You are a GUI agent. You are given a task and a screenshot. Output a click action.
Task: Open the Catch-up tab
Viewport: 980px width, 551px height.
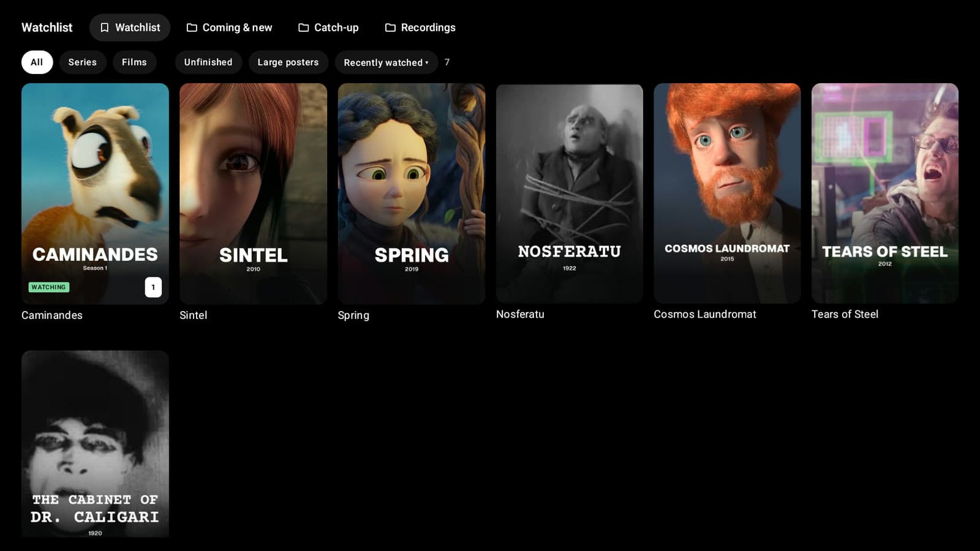328,28
